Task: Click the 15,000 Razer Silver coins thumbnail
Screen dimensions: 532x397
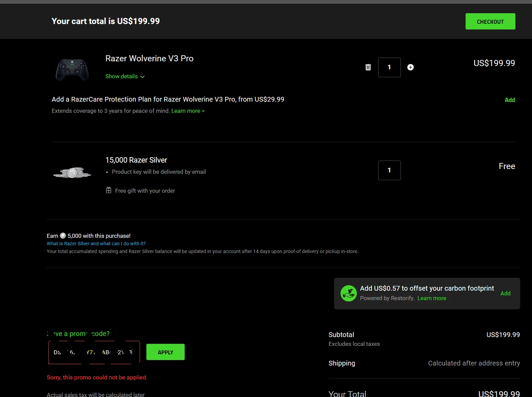Action: tap(72, 173)
